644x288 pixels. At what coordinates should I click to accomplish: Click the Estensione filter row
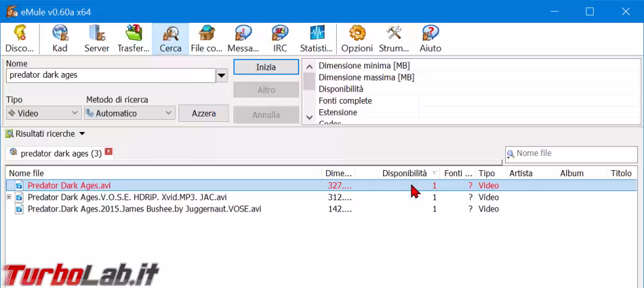(x=478, y=112)
